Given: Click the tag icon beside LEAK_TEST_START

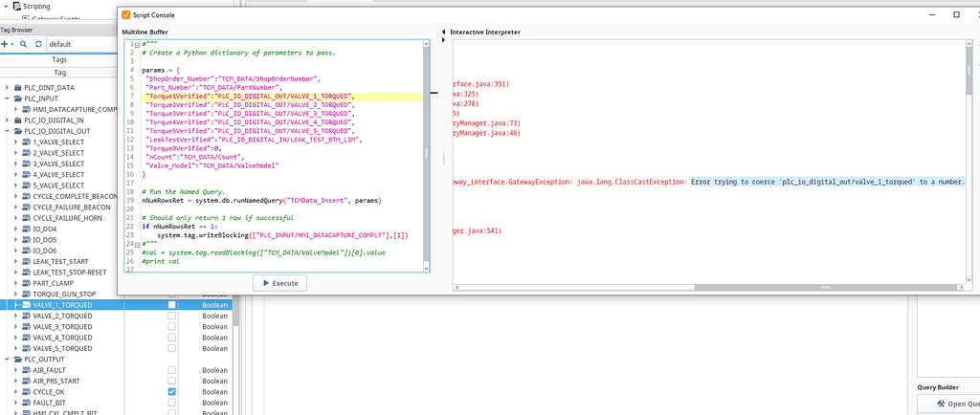Looking at the screenshot, I should [26, 261].
